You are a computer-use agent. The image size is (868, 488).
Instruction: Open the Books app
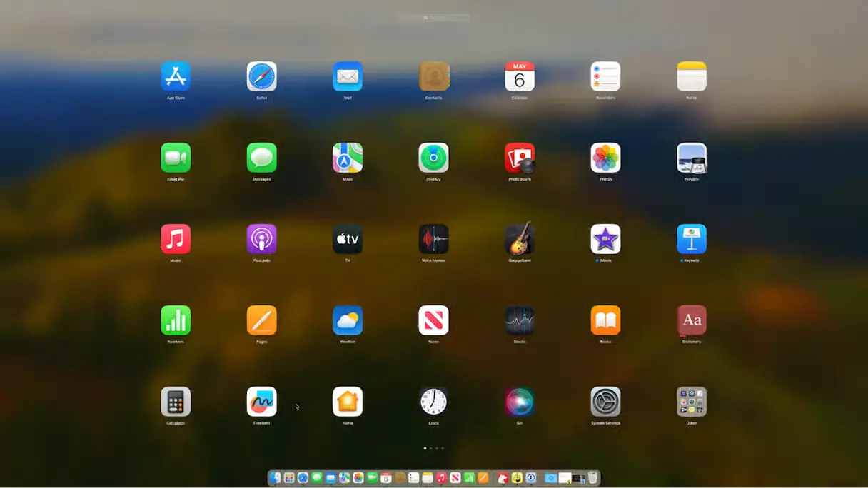point(605,320)
